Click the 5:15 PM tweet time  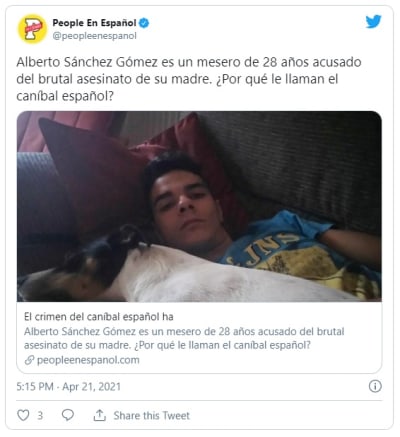35,387
